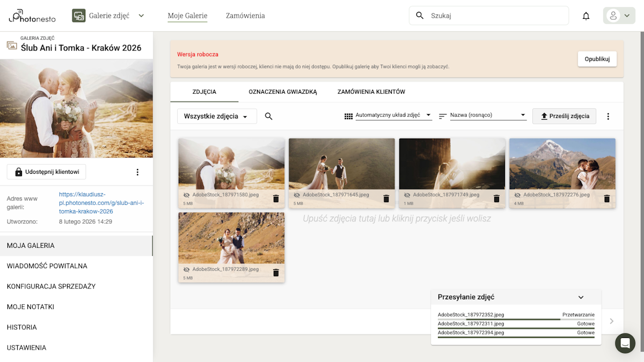The width and height of the screenshot is (644, 362).
Task: Toggle visibility eye for AdobeStock_187971749.jpeg
Action: point(407,195)
